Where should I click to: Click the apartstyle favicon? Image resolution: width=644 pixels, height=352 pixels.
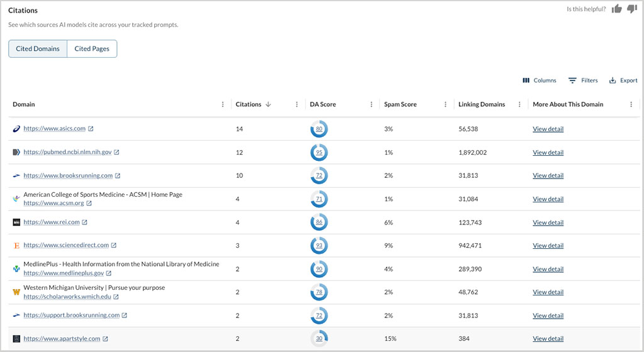coord(16,339)
